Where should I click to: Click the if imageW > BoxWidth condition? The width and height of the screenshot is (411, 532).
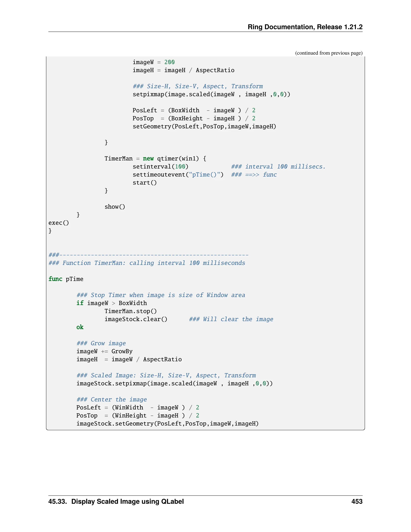(x=112, y=303)
